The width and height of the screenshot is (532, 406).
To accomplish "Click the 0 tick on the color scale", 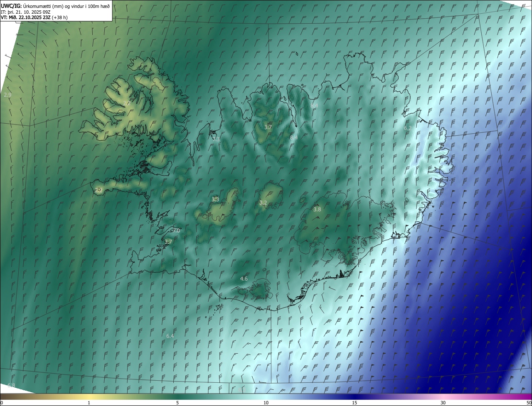I will pos(2,403).
